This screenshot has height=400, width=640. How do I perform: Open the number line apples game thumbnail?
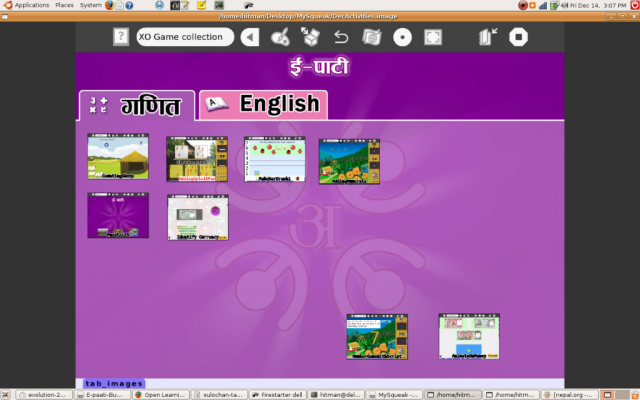click(274, 159)
